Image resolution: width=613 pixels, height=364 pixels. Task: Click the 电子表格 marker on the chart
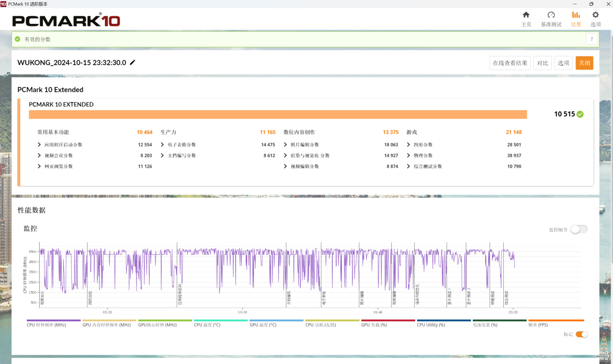coord(324,298)
